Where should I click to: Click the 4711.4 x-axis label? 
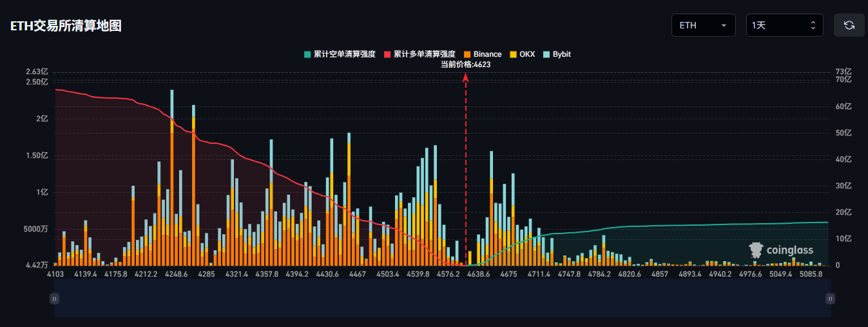coord(538,274)
